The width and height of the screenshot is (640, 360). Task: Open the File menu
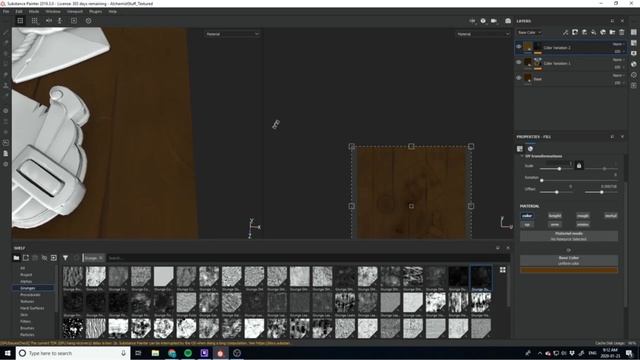pos(6,11)
